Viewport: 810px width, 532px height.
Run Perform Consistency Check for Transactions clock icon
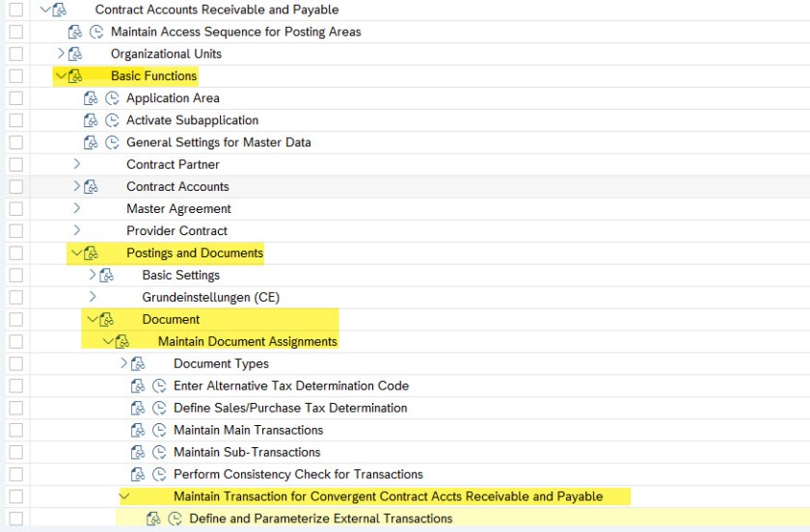point(159,474)
